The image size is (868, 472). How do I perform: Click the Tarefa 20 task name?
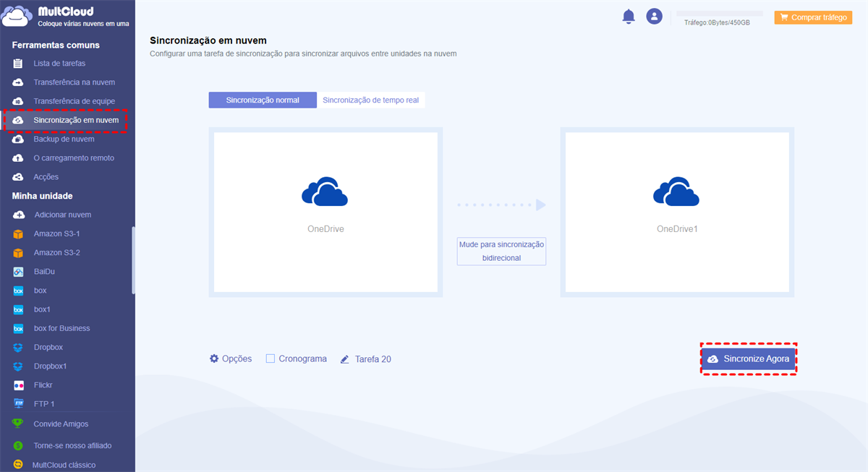[x=373, y=359]
